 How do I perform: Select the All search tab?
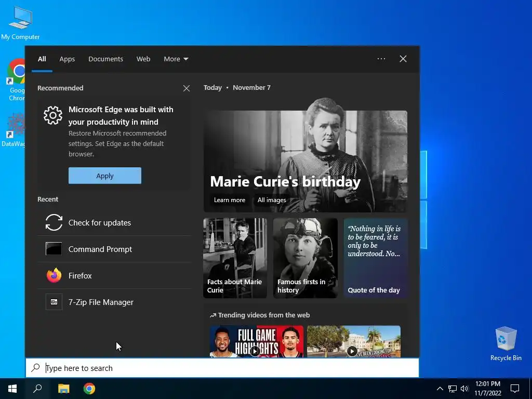click(x=42, y=59)
